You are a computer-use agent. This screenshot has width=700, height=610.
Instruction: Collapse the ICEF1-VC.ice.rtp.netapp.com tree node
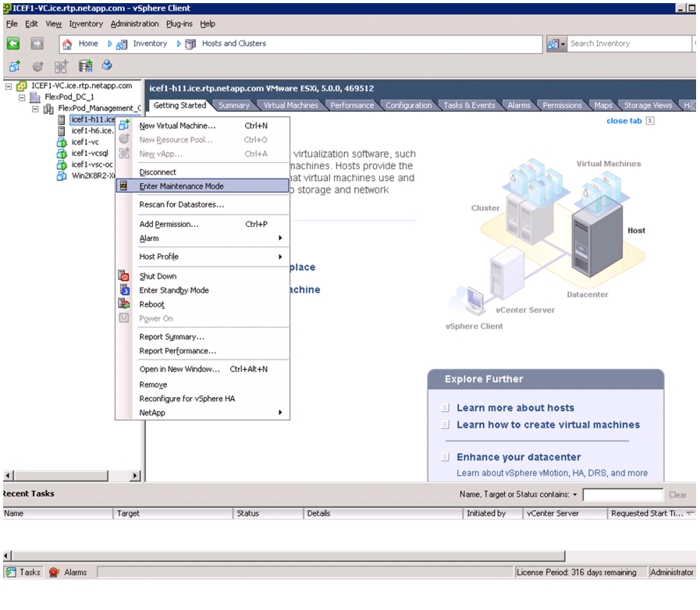pos(9,86)
